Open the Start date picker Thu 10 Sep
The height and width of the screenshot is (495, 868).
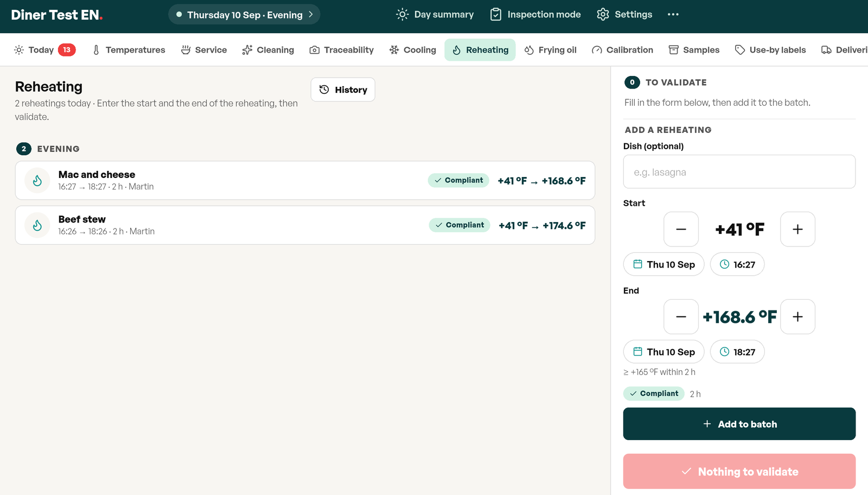pos(663,264)
